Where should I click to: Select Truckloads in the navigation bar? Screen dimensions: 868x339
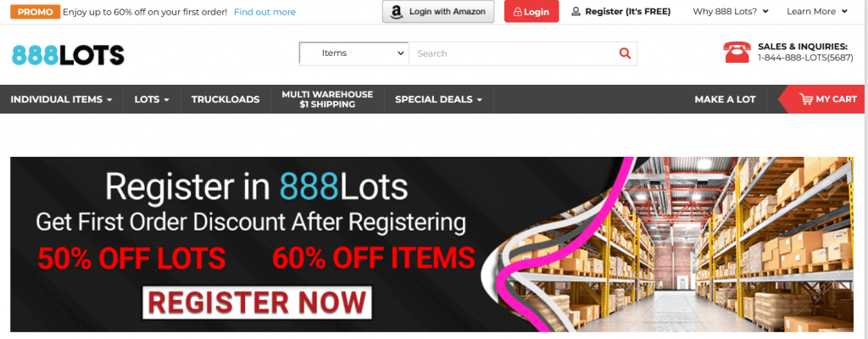pos(225,99)
